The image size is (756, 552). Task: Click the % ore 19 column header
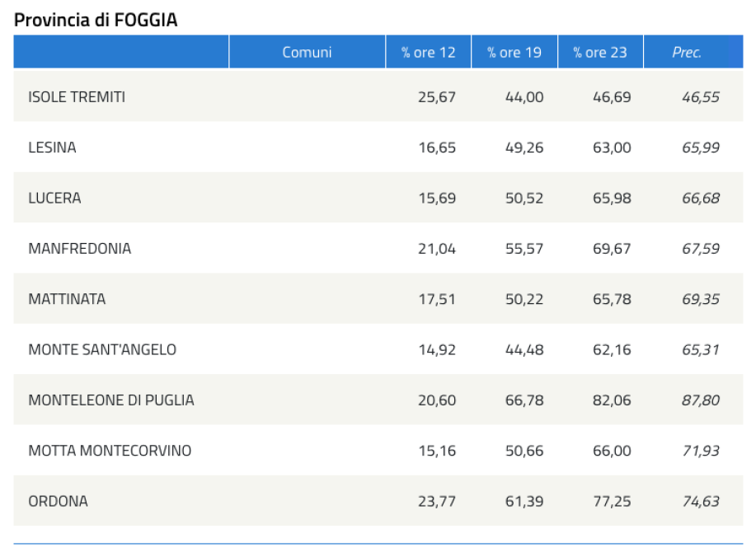[514, 52]
